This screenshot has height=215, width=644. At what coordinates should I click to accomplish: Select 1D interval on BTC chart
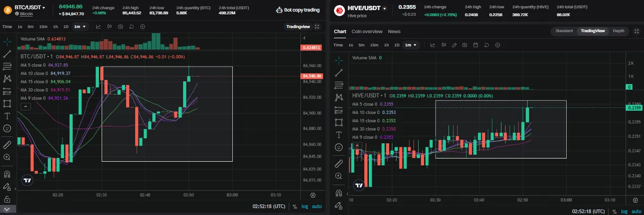tap(66, 27)
